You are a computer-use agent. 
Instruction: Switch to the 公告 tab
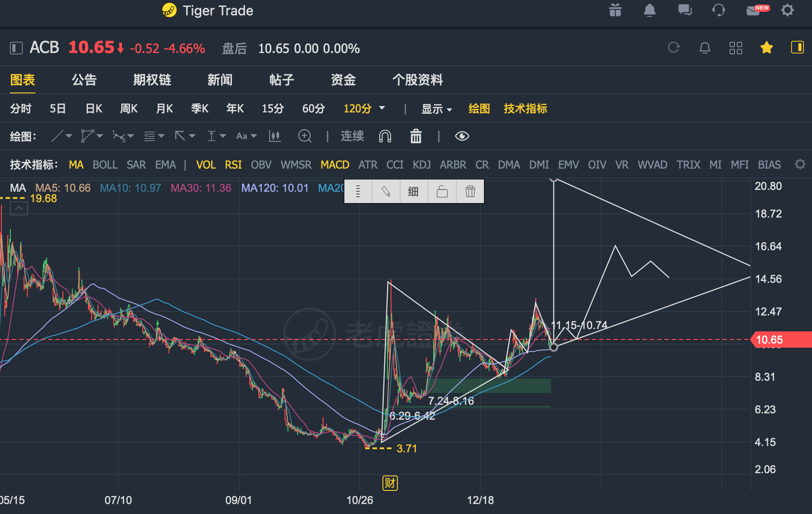pyautogui.click(x=84, y=80)
